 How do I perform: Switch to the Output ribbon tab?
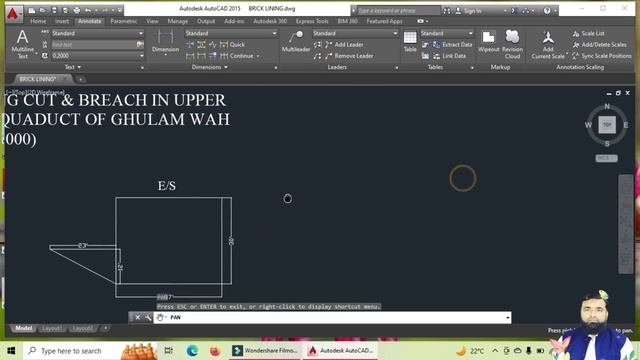pyautogui.click(x=206, y=21)
